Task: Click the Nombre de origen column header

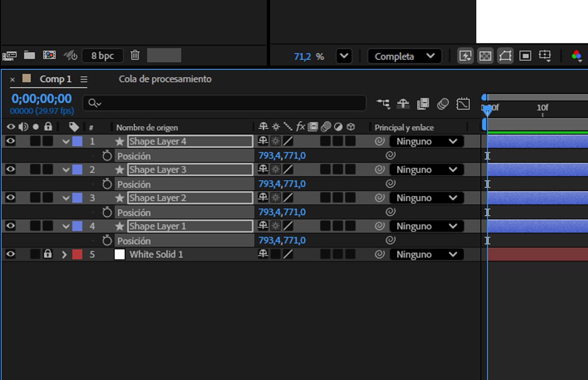Action: point(147,128)
